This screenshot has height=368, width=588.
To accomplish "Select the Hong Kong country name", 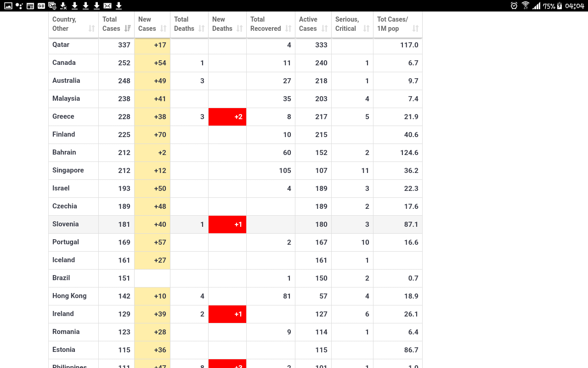I will pos(69,296).
